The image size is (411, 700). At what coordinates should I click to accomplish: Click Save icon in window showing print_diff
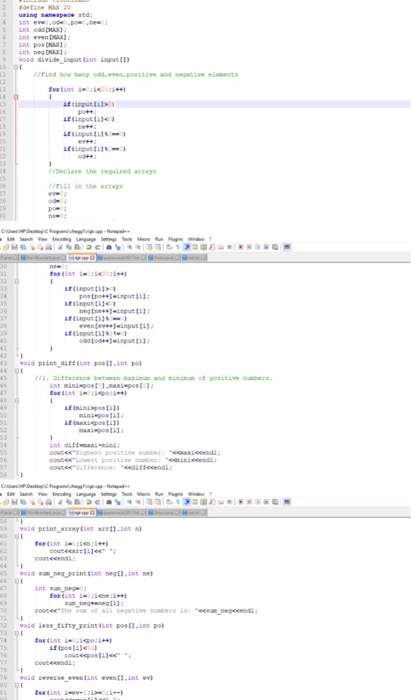14,247
